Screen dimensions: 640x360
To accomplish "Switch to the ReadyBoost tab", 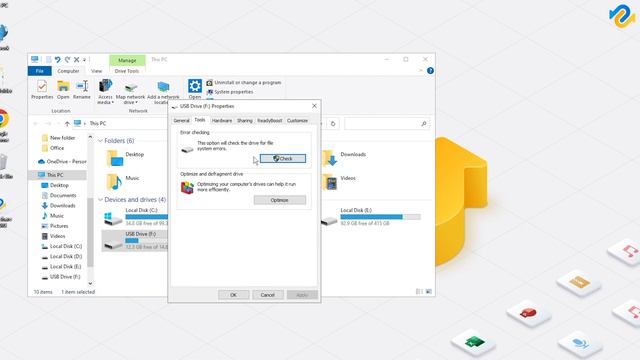I will [269, 121].
